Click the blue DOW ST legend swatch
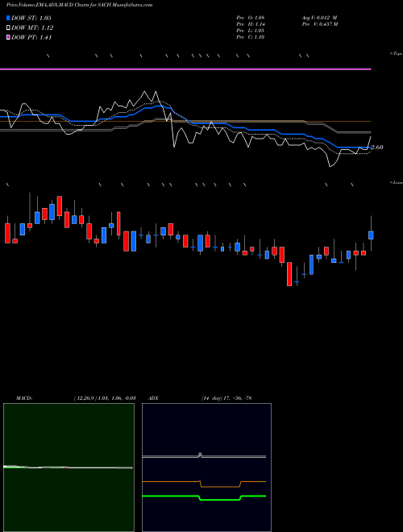403x532 pixels. pyautogui.click(x=8, y=18)
